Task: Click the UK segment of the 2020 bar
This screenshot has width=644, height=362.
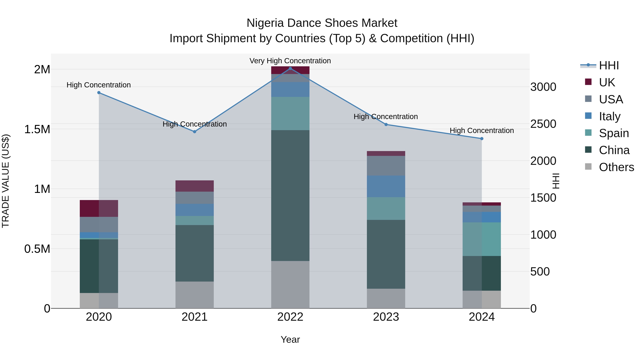Action: [x=99, y=208]
